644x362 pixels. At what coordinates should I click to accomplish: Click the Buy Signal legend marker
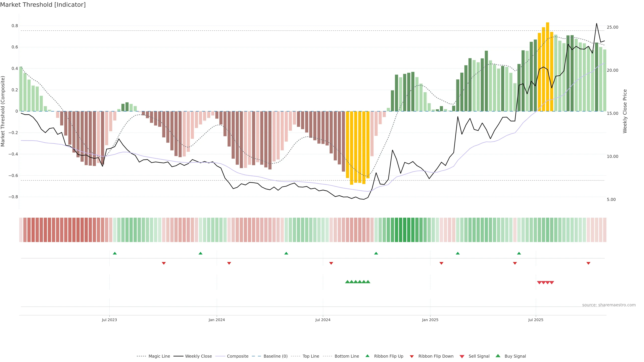coord(498,356)
